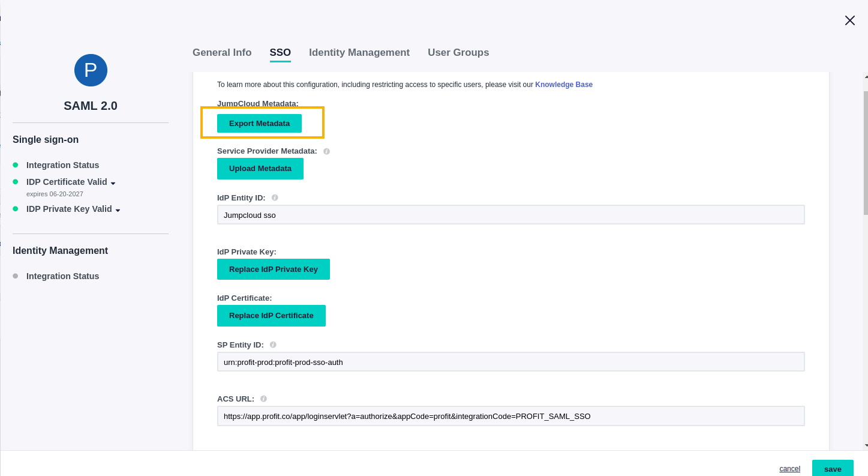Click Integration Status under left Identity Management heading
Screen dimensions: 868x476
(62, 276)
